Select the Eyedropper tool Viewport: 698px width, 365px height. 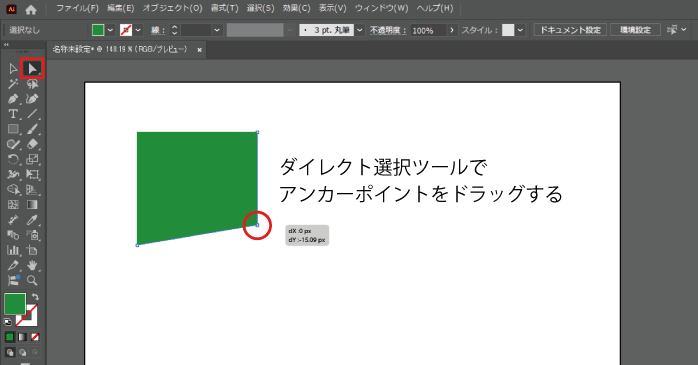[32, 220]
